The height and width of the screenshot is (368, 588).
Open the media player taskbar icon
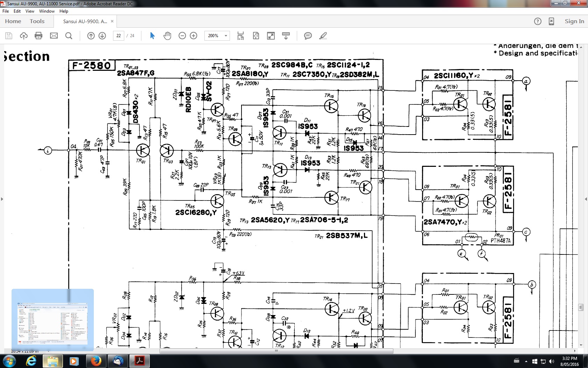74,361
